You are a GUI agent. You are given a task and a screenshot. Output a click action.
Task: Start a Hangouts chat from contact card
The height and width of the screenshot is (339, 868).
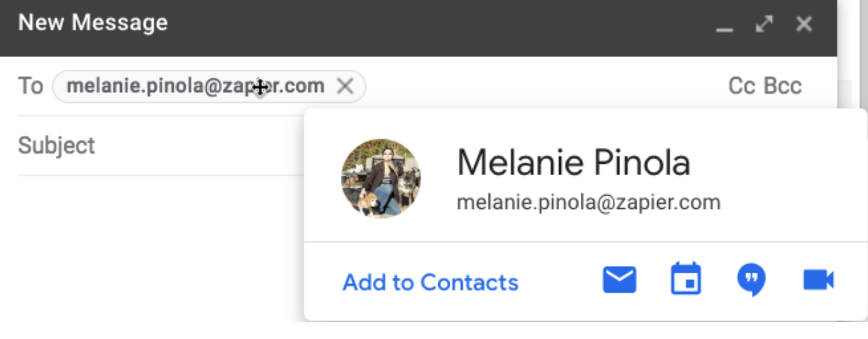point(752,280)
